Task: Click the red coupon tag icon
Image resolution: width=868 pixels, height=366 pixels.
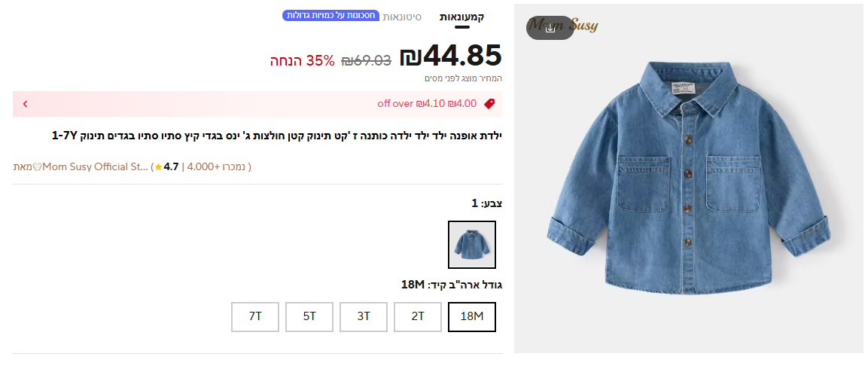Action: (x=489, y=103)
